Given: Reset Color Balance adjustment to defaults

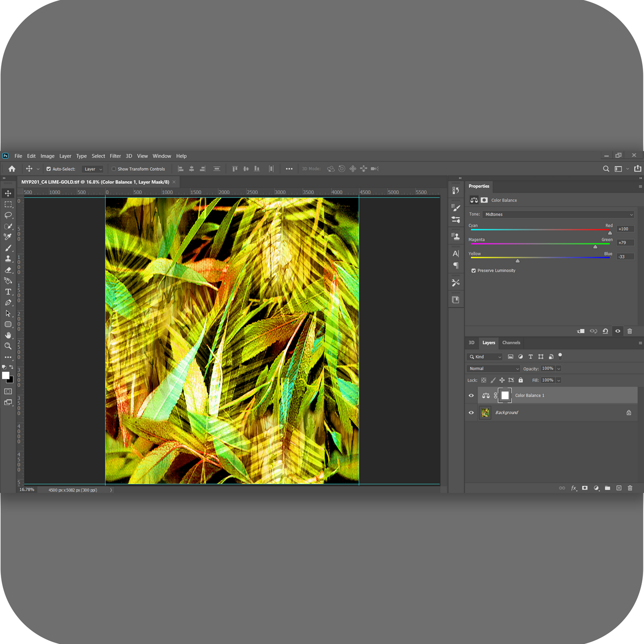Looking at the screenshot, I should (x=605, y=331).
